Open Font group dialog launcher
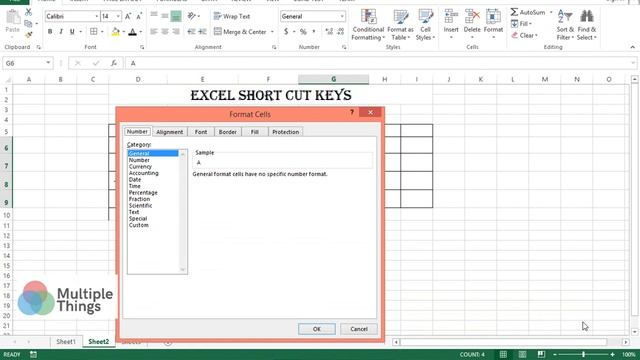The image size is (640, 360). pos(142,47)
